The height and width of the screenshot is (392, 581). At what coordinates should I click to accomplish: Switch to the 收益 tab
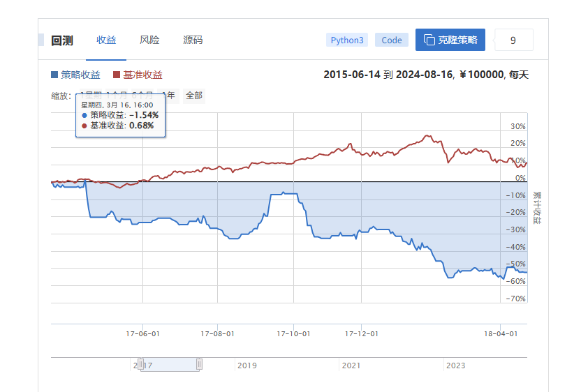tap(106, 40)
